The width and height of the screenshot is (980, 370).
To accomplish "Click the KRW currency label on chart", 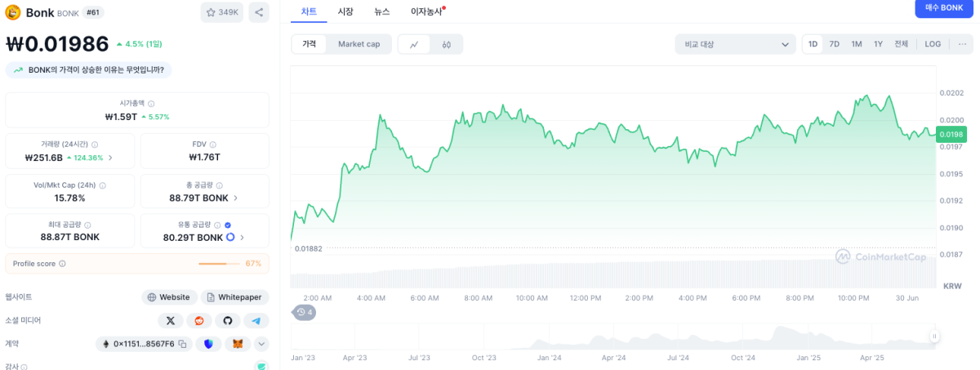I will [x=952, y=286].
